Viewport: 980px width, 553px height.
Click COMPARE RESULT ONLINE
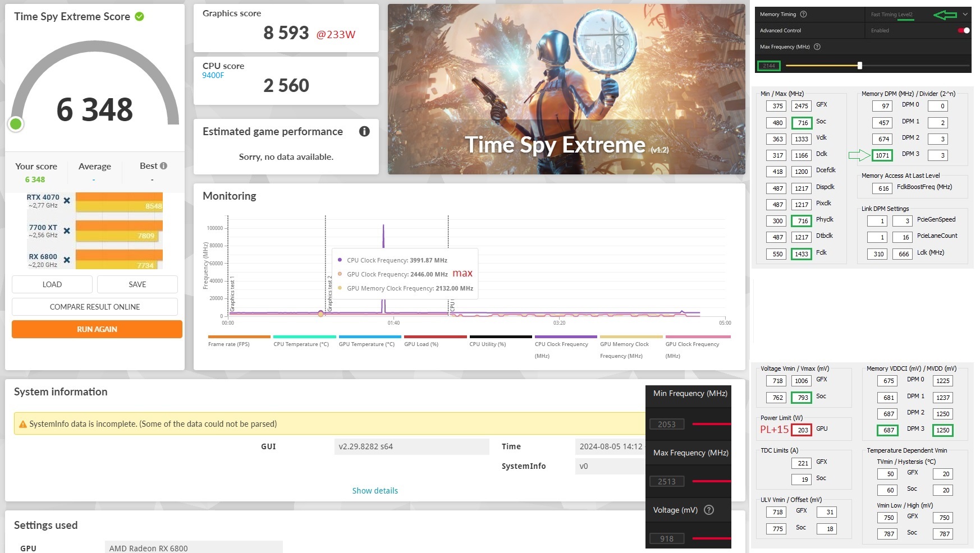click(x=95, y=307)
